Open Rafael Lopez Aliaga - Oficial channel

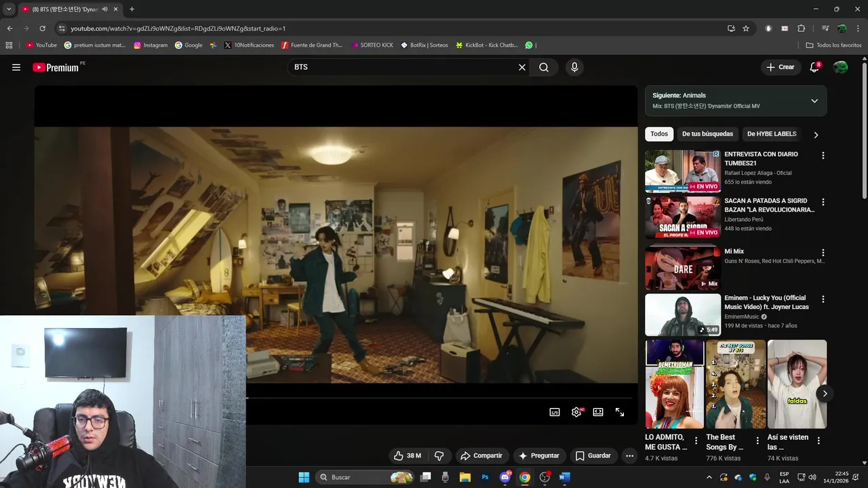757,173
